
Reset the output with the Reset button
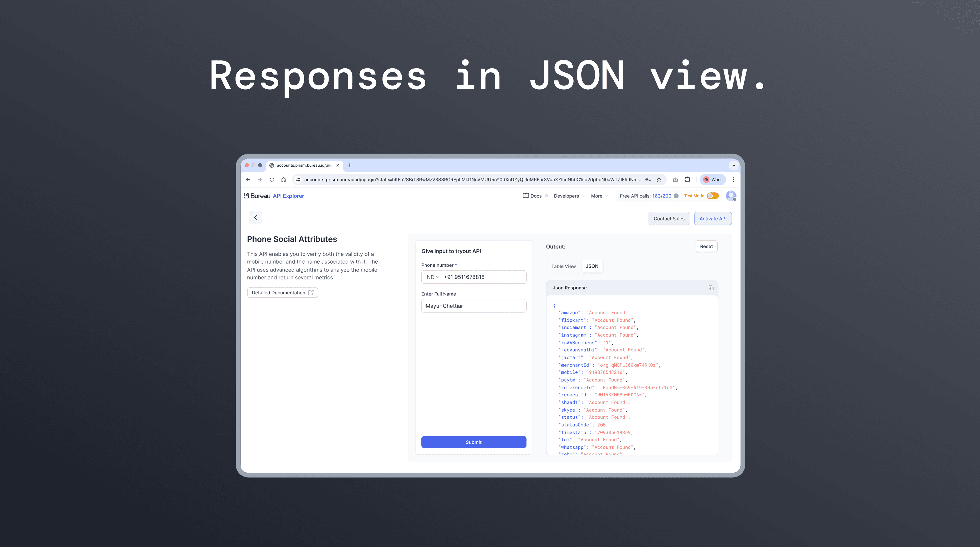[706, 246]
